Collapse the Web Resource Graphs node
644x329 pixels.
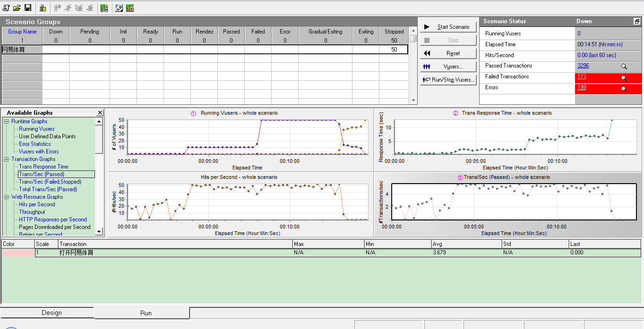point(7,197)
